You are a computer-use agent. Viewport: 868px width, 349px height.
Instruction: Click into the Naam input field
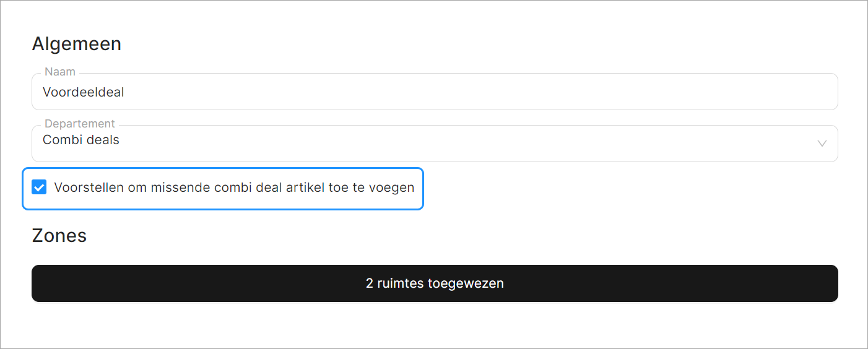tap(433, 92)
